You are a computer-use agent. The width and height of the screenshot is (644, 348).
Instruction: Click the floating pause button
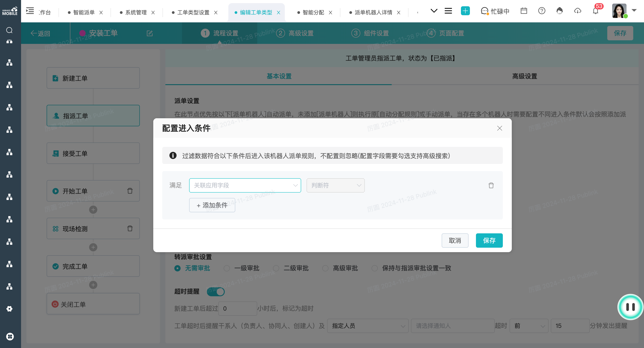[x=630, y=307]
